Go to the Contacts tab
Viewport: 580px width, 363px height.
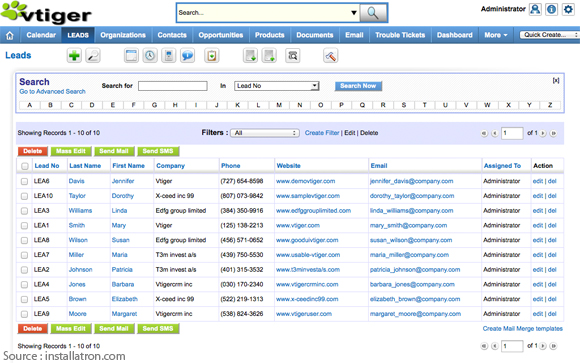tap(172, 35)
